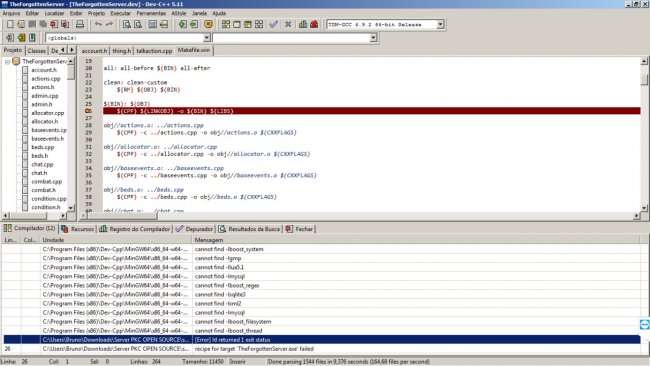Select the 'cannot find -lsqlite3' error row
Image resolution: width=650 pixels, height=366 pixels.
coord(321,294)
